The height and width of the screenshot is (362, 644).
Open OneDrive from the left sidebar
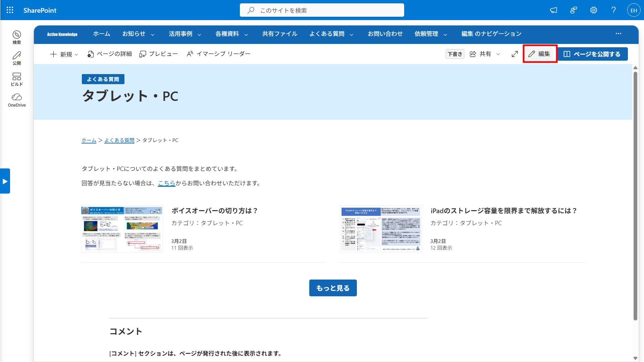(x=17, y=100)
